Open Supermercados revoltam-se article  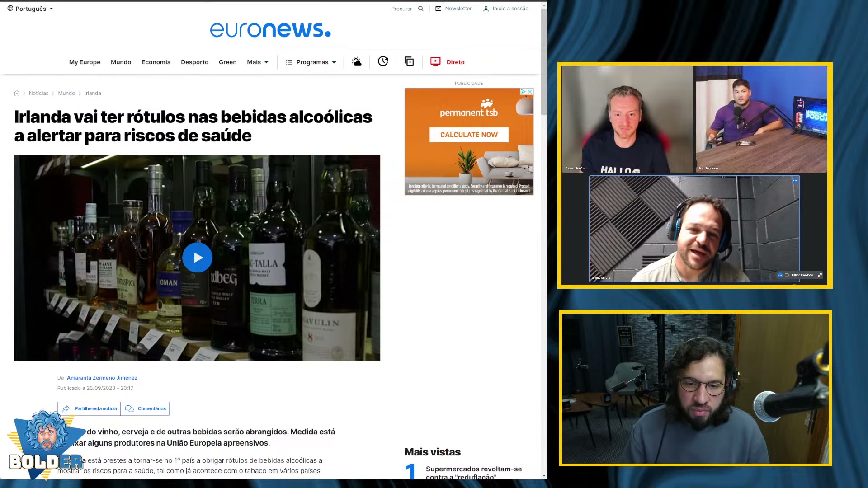pos(474,473)
